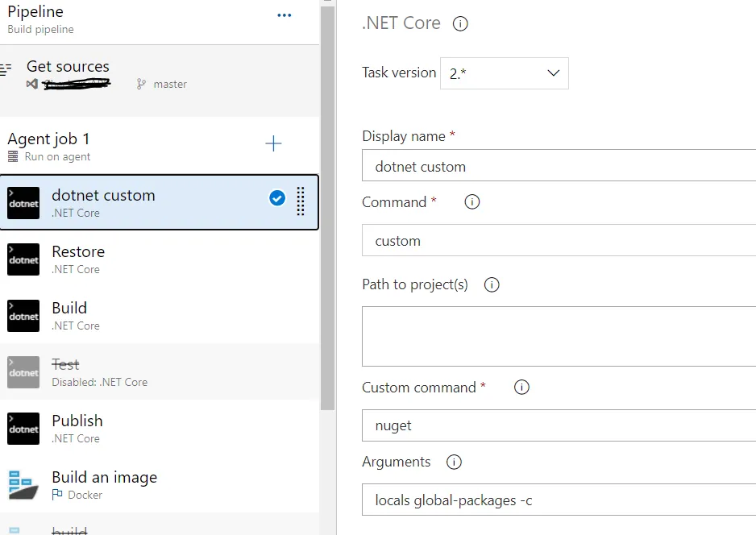The height and width of the screenshot is (535, 756).
Task: Click the Command field info icon
Action: click(472, 202)
